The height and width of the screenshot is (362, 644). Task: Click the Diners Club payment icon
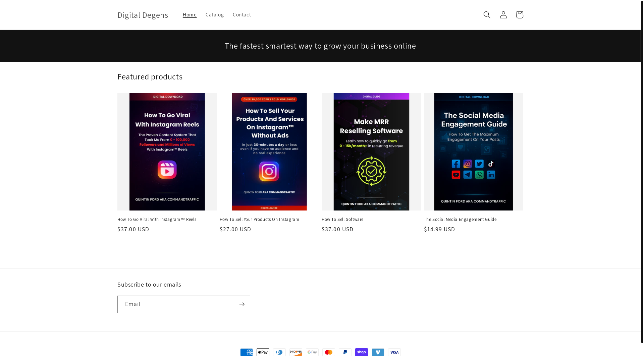coord(279,352)
